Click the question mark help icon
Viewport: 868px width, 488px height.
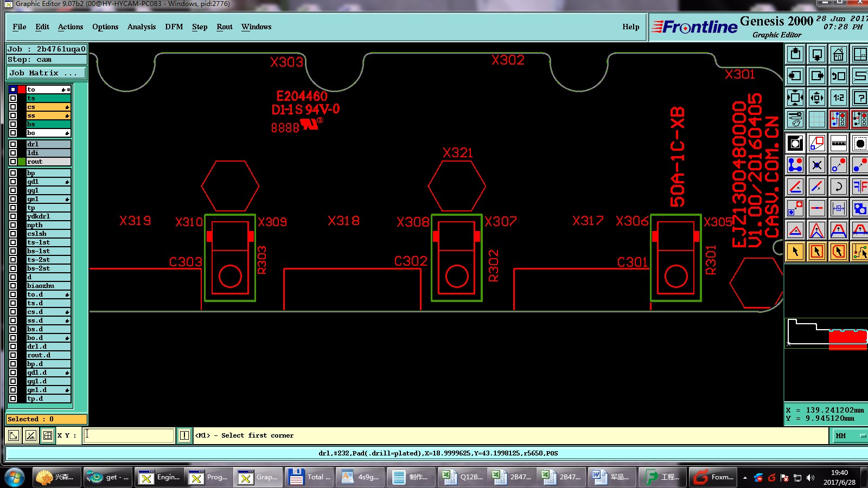pos(860,98)
